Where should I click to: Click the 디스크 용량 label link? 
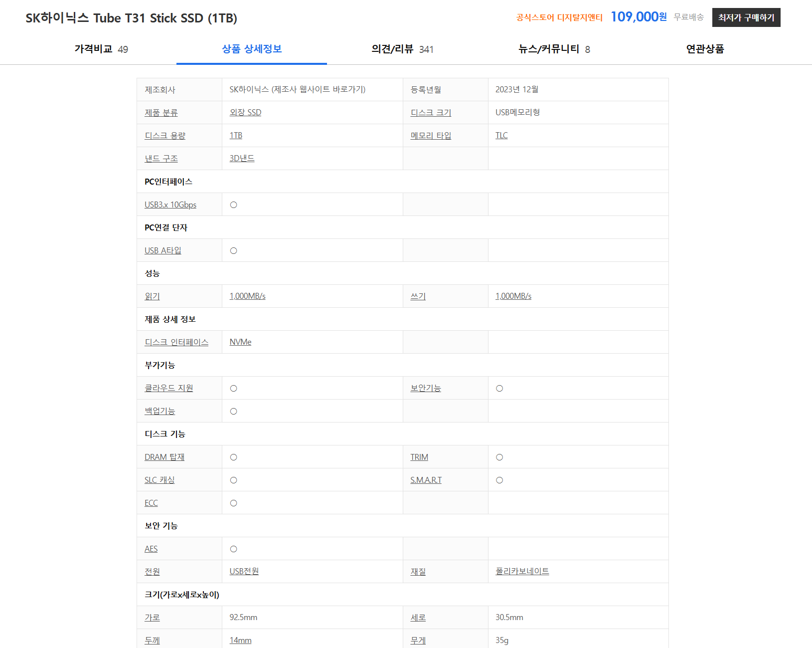165,136
